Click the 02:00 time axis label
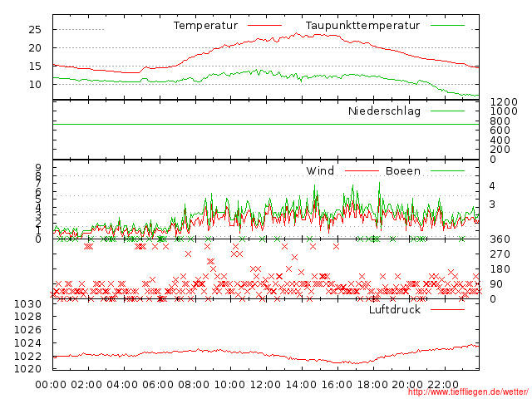The image size is (532, 399). (x=86, y=385)
